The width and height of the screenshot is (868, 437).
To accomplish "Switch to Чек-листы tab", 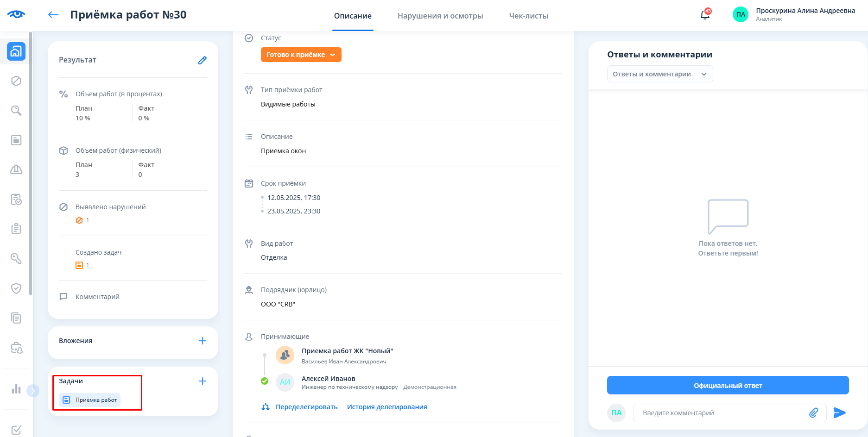I will 528,16.
